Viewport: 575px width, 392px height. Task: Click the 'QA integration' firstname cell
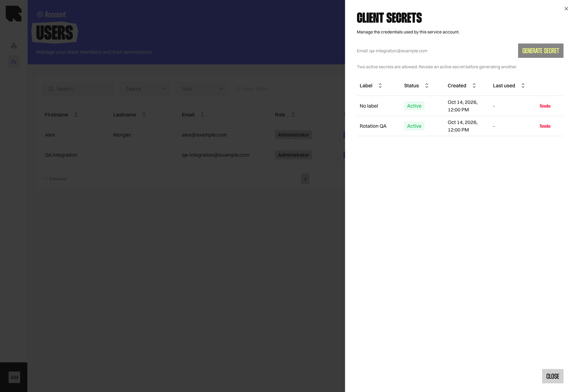coord(61,155)
